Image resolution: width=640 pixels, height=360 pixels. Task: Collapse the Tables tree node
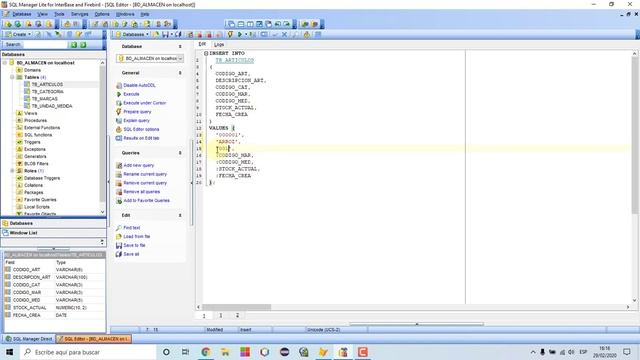pyautogui.click(x=12, y=77)
